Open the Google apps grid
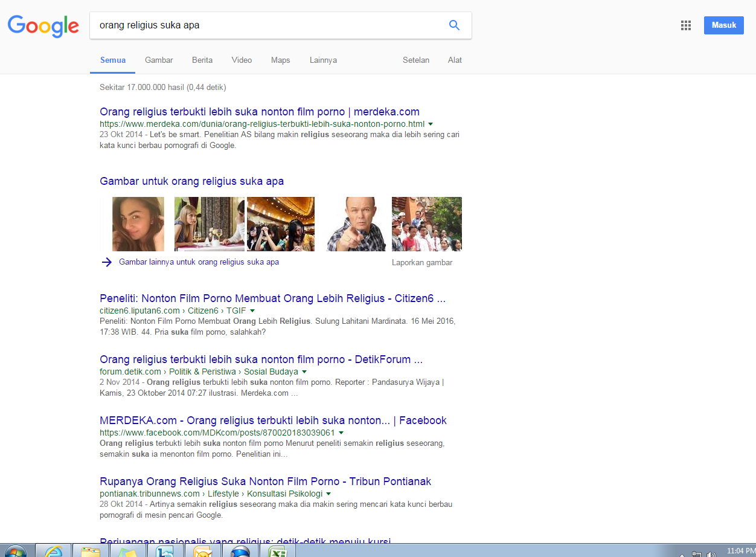The height and width of the screenshot is (557, 756). pyautogui.click(x=686, y=25)
